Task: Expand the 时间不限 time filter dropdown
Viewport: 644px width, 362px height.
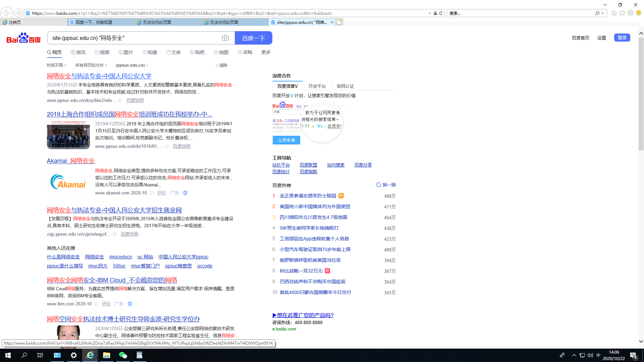Action: coord(56,65)
